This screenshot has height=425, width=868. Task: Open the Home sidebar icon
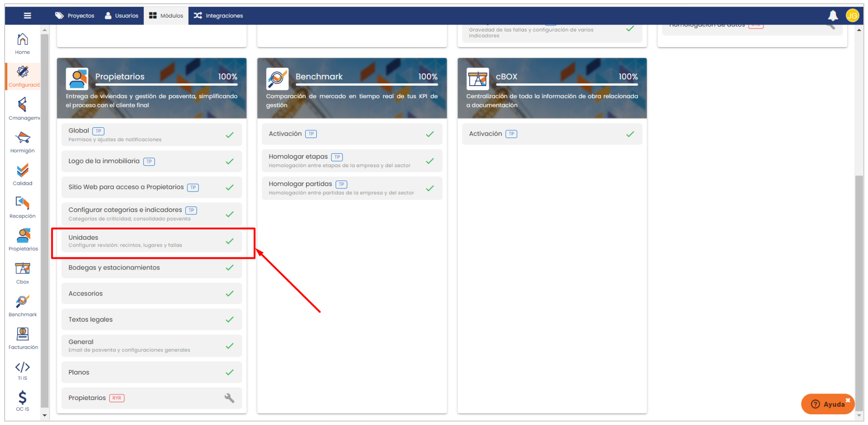point(22,44)
